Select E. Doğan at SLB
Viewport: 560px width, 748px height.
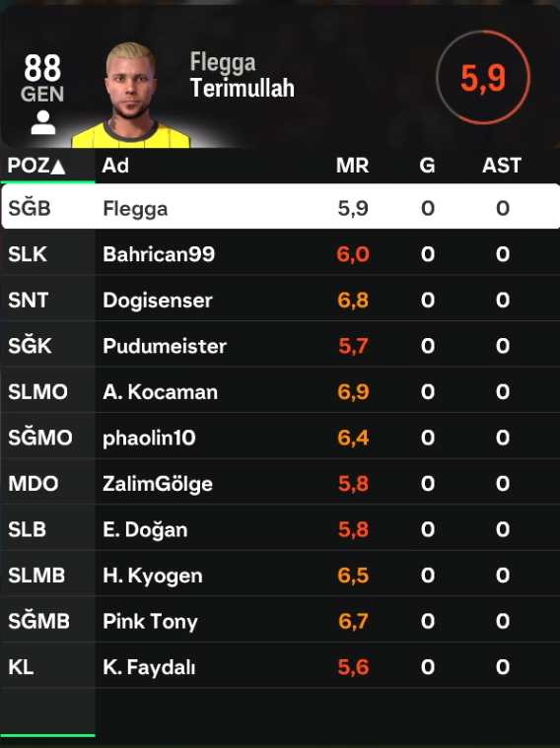point(281,528)
